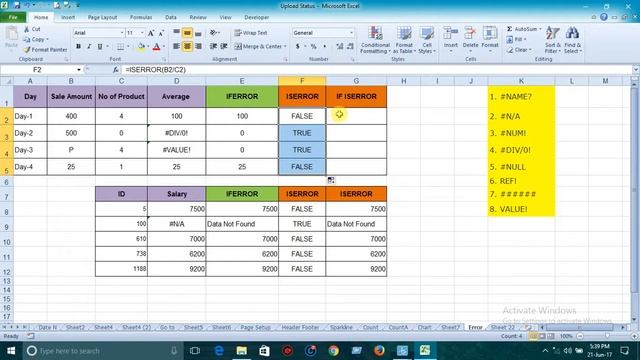Open Format as Table gallery

(x=404, y=40)
